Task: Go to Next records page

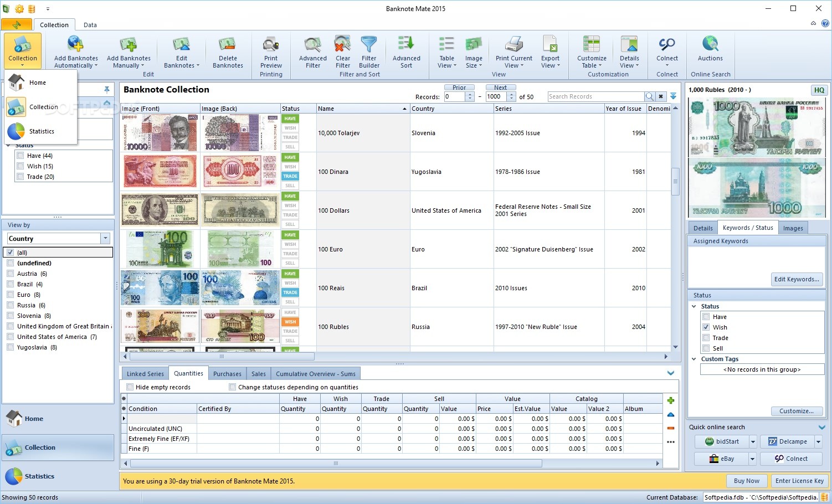Action: 501,88
